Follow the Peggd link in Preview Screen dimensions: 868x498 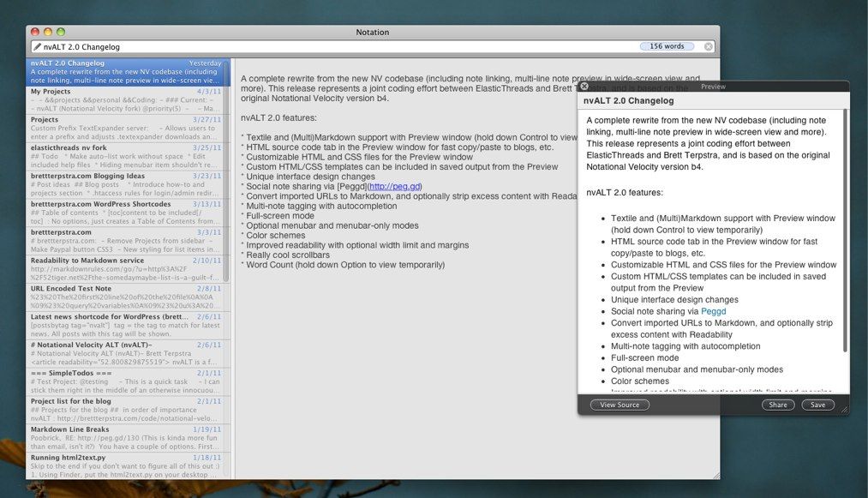point(713,311)
